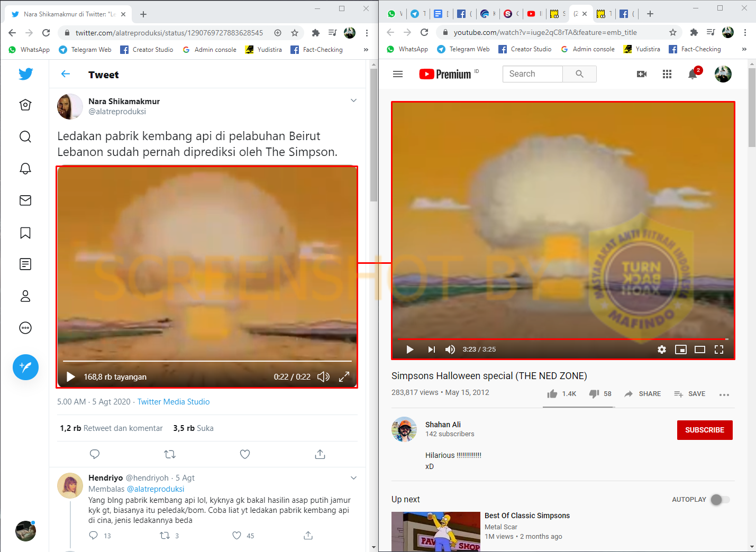Show more bookmarks in Twitter window
The image size is (756, 552).
point(366,50)
